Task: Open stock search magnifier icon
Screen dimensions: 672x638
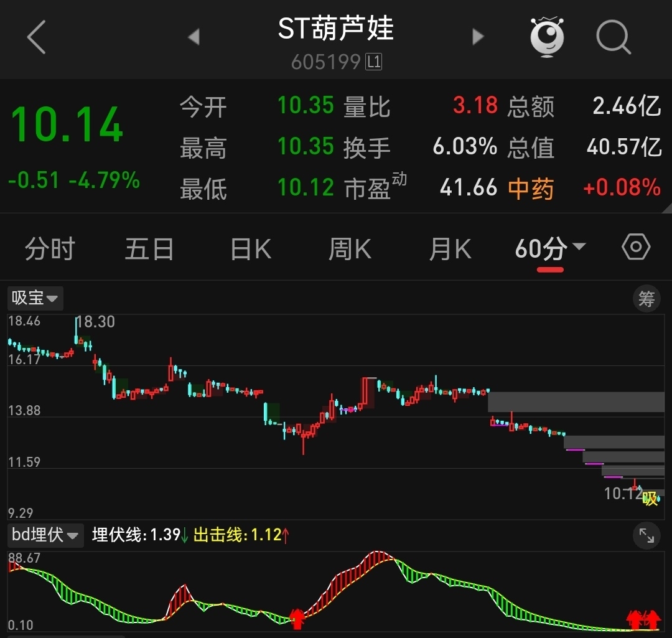Action: pyautogui.click(x=614, y=37)
